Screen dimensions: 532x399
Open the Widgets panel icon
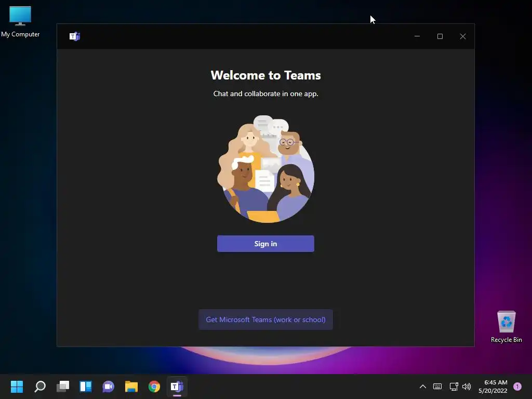pos(86,387)
